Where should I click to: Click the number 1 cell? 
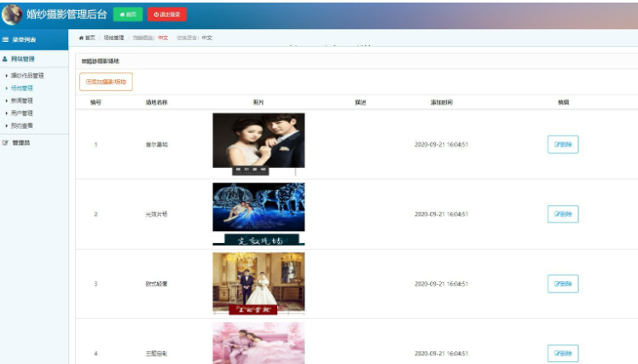[96, 144]
